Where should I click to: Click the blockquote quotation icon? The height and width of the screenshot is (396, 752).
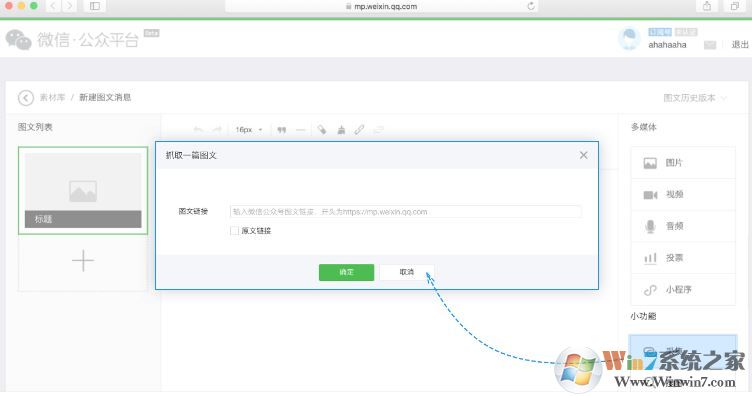tap(282, 129)
